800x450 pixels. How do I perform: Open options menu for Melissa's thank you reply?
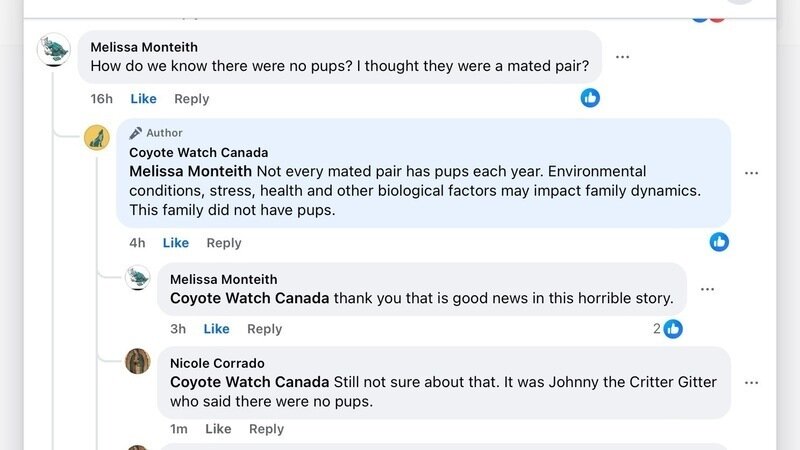pyautogui.click(x=708, y=289)
